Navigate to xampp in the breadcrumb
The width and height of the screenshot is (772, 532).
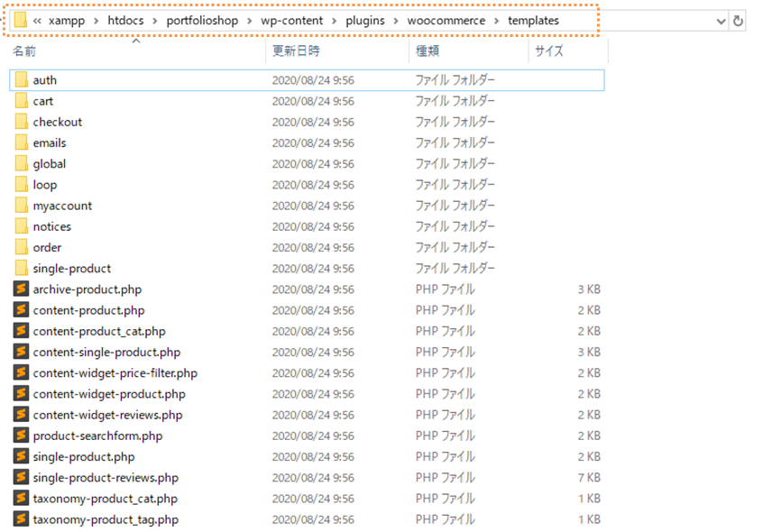[x=67, y=21]
